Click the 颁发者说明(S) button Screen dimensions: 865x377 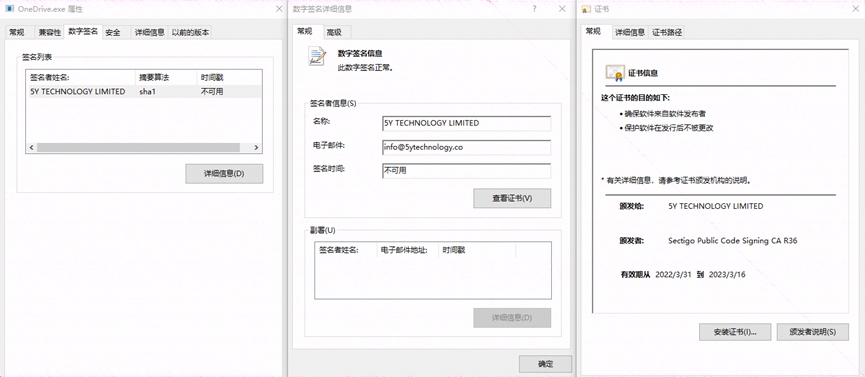coord(813,332)
